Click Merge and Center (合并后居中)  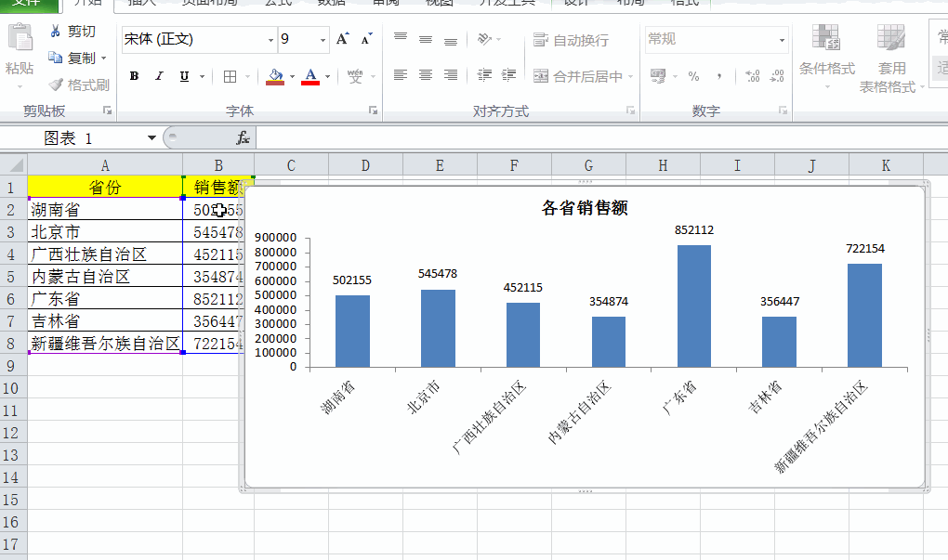tap(578, 76)
